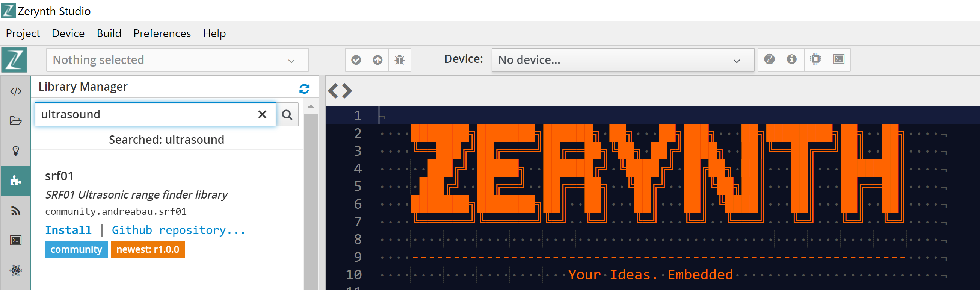
Task: Open the code editor sidebar icon
Action: [x=16, y=91]
